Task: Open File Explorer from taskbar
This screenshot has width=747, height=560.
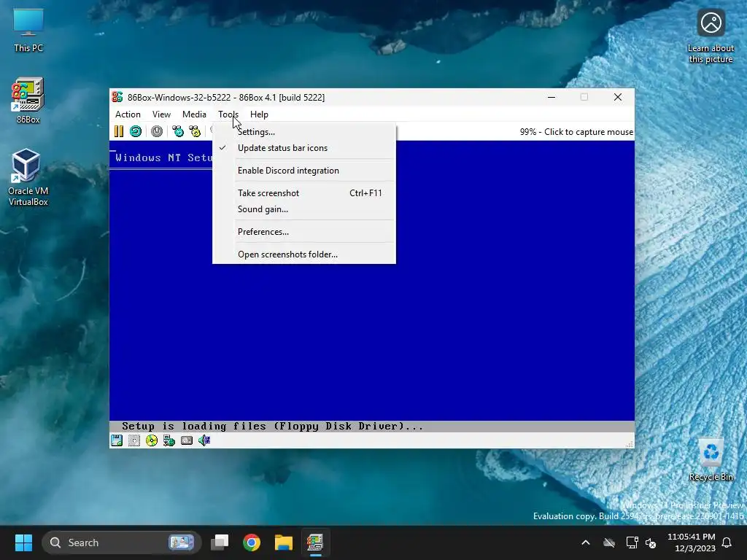Action: 284,542
